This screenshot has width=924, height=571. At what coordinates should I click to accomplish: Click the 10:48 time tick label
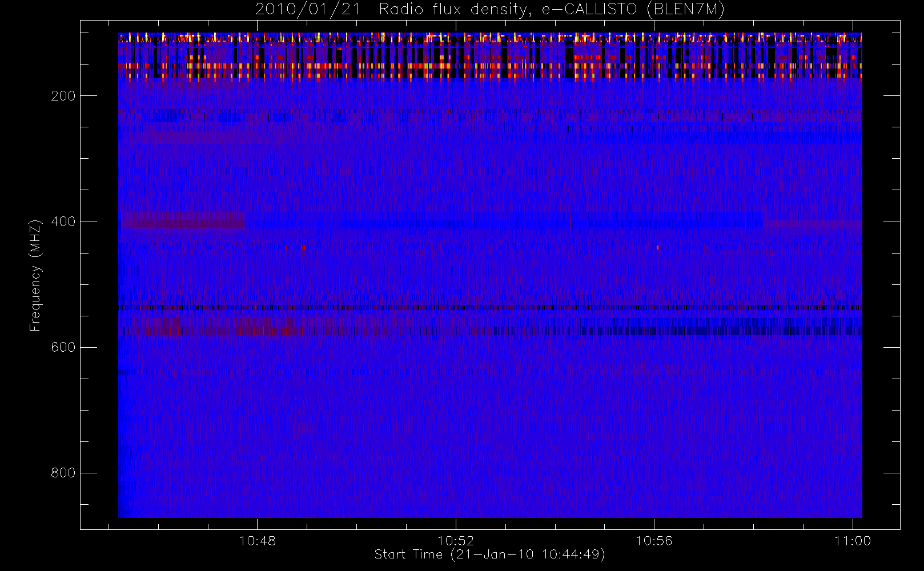pos(258,541)
